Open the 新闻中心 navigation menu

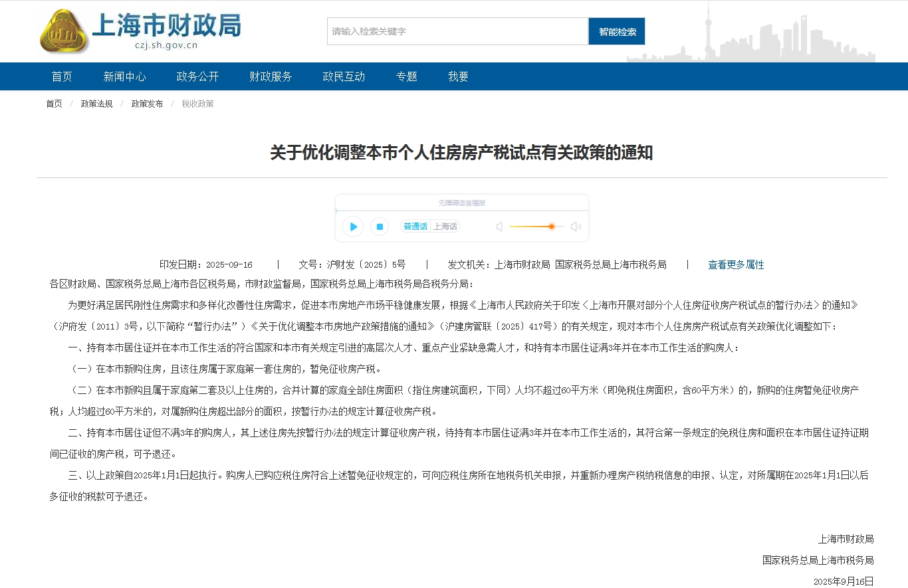124,76
